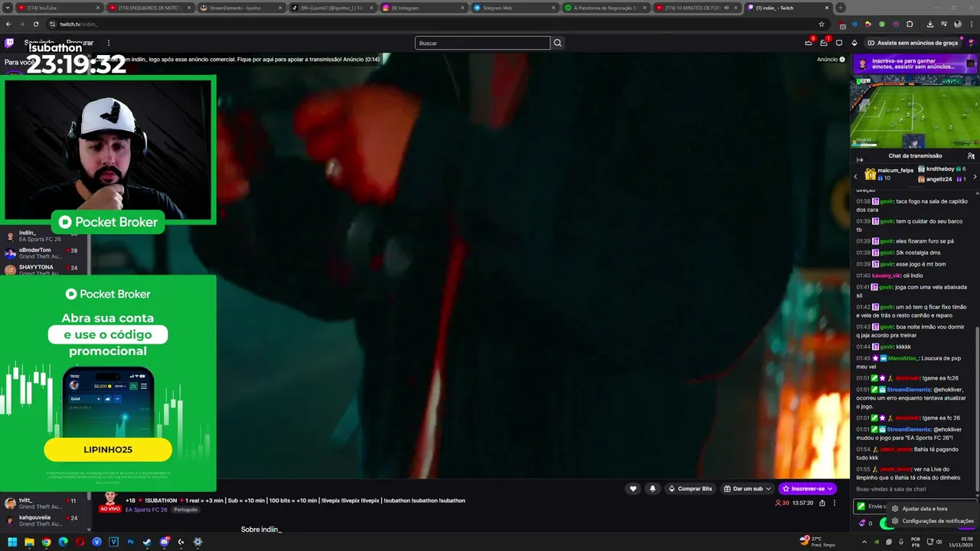
Task: Click the heart follow icon
Action: pyautogui.click(x=632, y=488)
